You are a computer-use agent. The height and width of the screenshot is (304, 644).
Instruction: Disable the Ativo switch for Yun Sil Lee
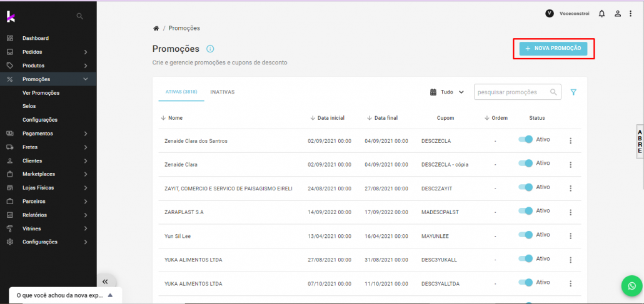525,235
